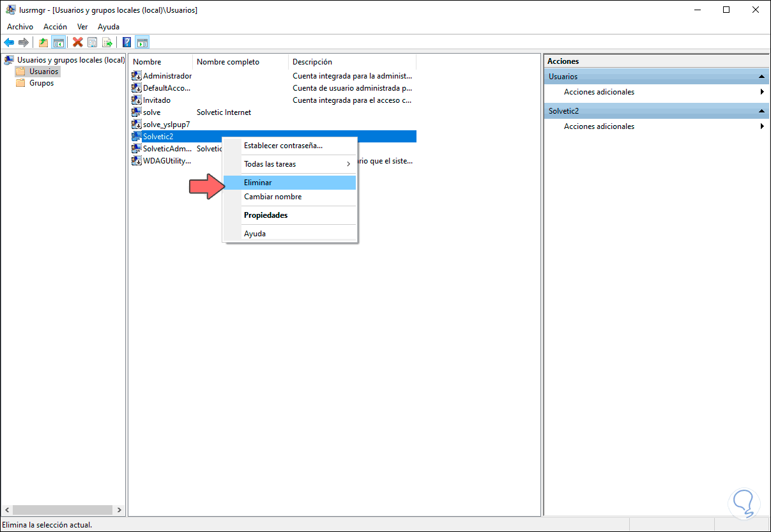The image size is (771, 532).
Task: Click the Solvetic2 user icon
Action: tap(136, 137)
